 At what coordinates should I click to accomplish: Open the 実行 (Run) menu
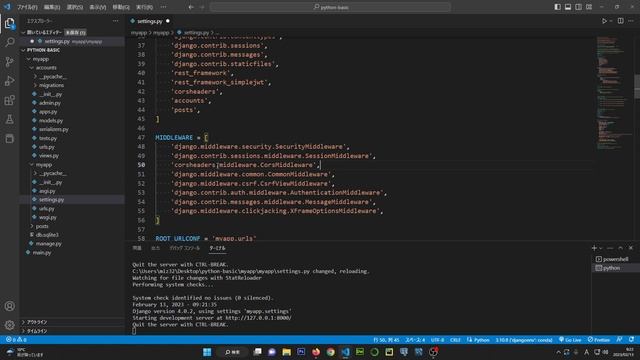coord(144,7)
